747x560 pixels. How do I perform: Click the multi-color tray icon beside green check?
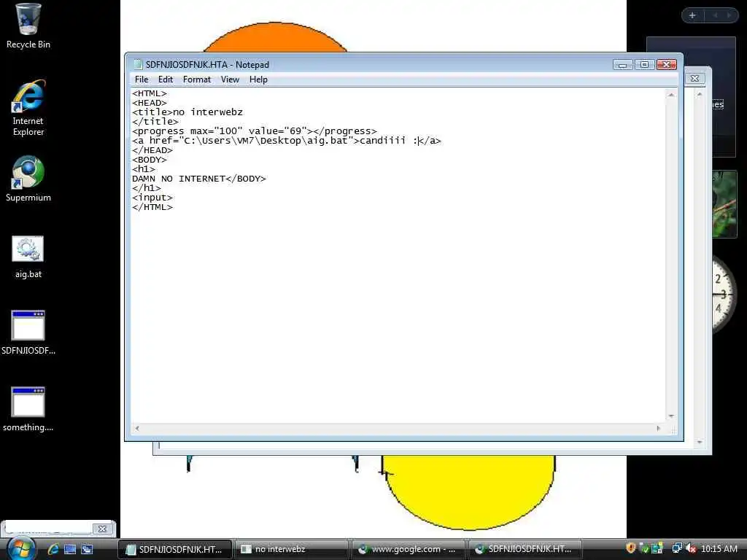tap(657, 548)
